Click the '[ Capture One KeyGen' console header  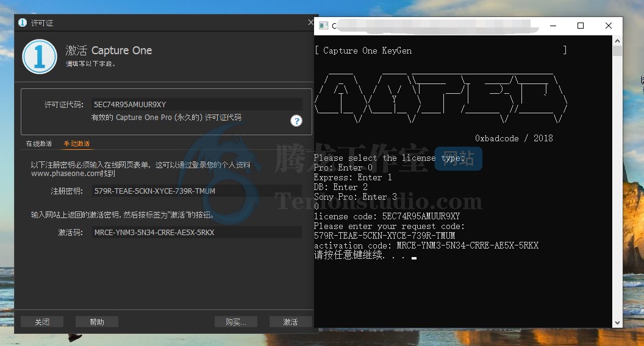[x=363, y=51]
